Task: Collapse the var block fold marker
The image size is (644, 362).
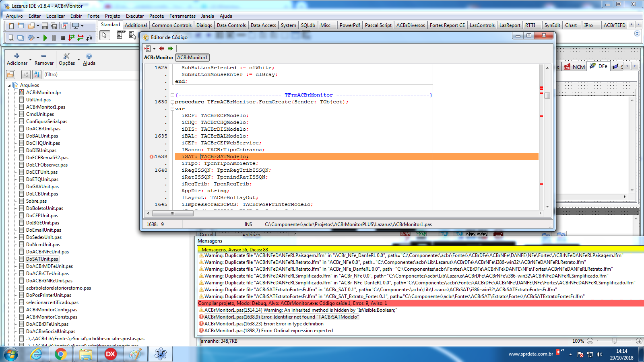Action: pyautogui.click(x=172, y=109)
